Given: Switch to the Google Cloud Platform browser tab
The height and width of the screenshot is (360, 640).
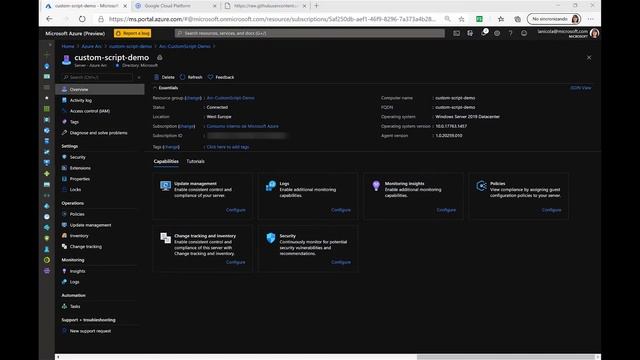Looking at the screenshot, I should (x=176, y=6).
